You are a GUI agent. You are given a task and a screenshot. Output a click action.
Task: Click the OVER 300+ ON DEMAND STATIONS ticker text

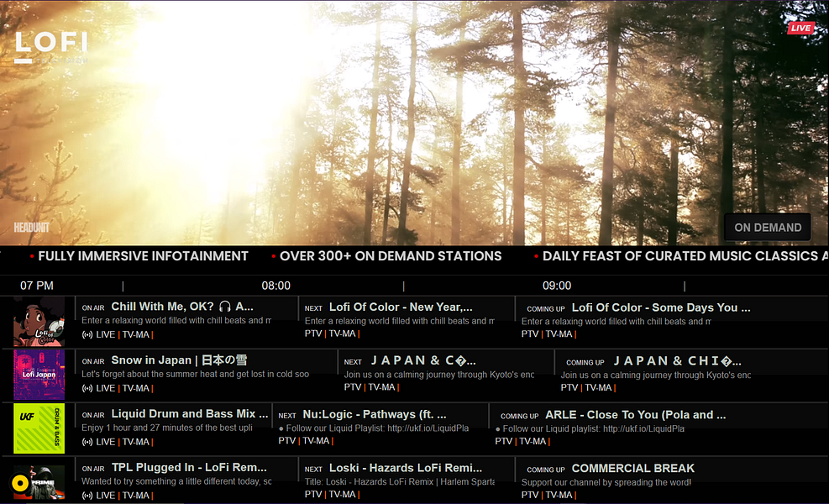(x=390, y=256)
